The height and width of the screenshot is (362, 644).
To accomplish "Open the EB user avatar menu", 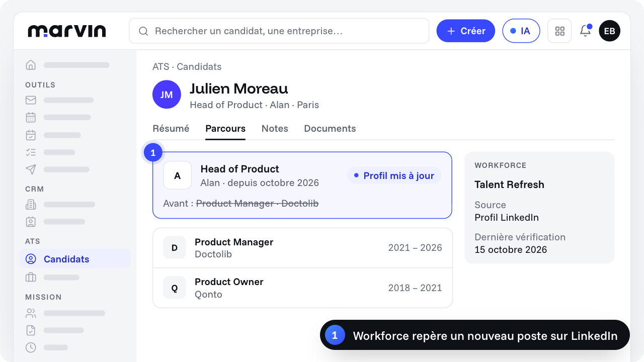I will (609, 31).
